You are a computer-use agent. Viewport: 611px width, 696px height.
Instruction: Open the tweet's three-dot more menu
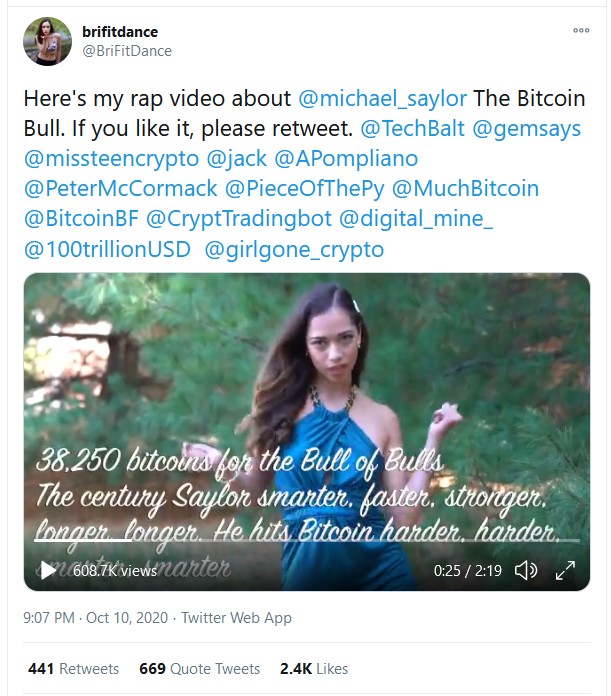(581, 31)
